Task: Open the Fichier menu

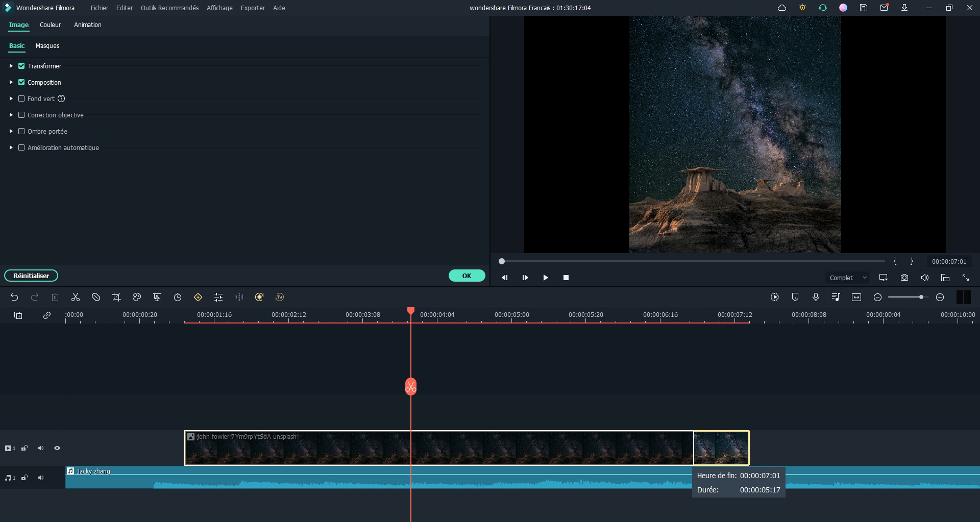Action: 100,8
